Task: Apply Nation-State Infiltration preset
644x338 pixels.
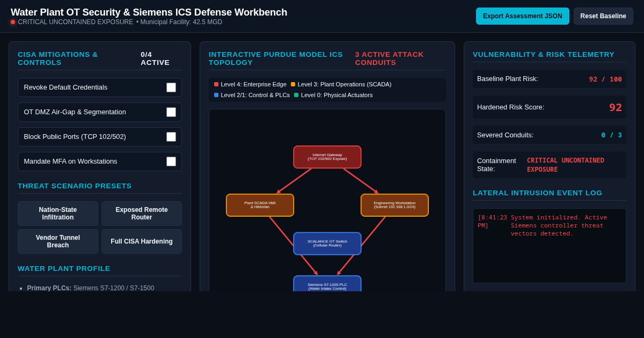Action: (58, 214)
